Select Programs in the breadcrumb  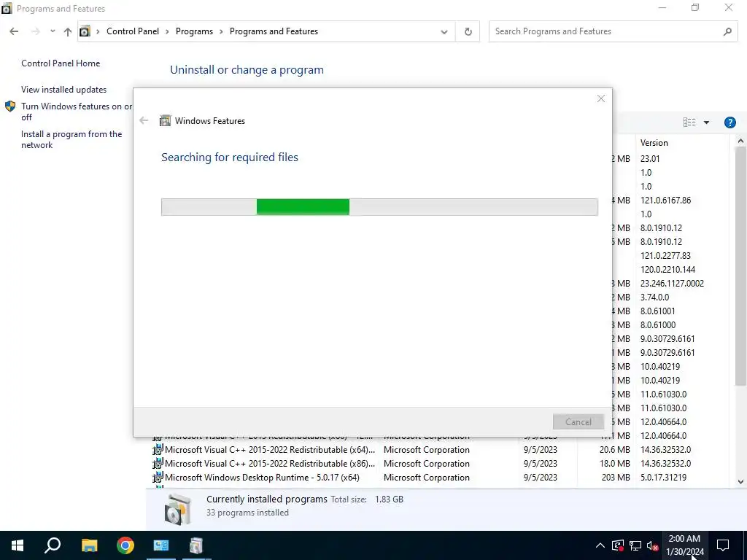[194, 31]
